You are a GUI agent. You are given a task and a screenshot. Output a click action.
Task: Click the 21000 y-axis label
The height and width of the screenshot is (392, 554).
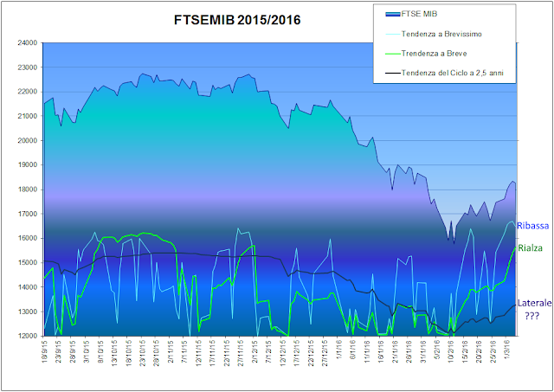pyautogui.click(x=27, y=116)
